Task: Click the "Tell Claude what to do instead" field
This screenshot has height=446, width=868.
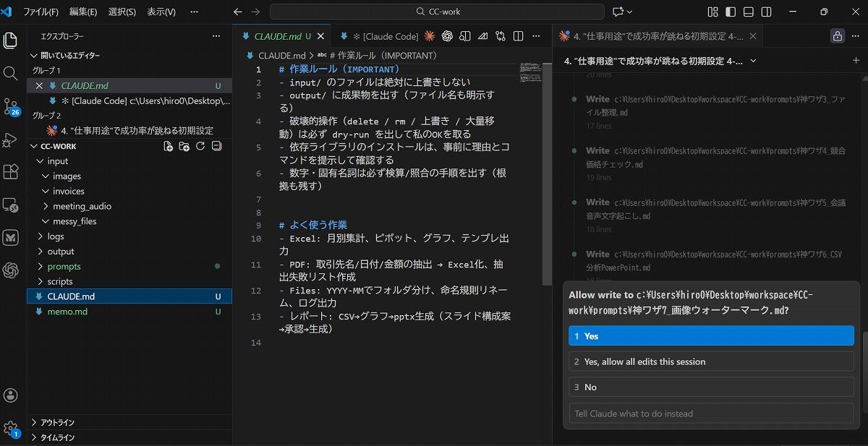Action: point(711,413)
